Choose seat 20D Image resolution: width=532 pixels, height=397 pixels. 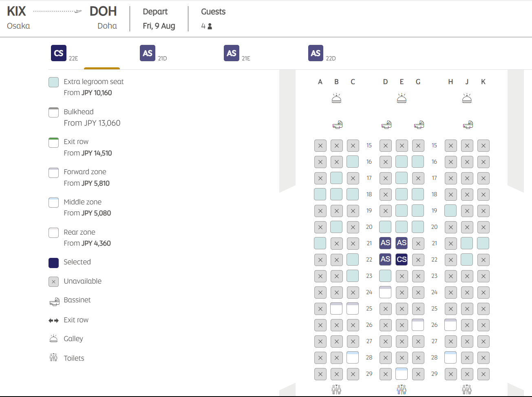coord(385,227)
